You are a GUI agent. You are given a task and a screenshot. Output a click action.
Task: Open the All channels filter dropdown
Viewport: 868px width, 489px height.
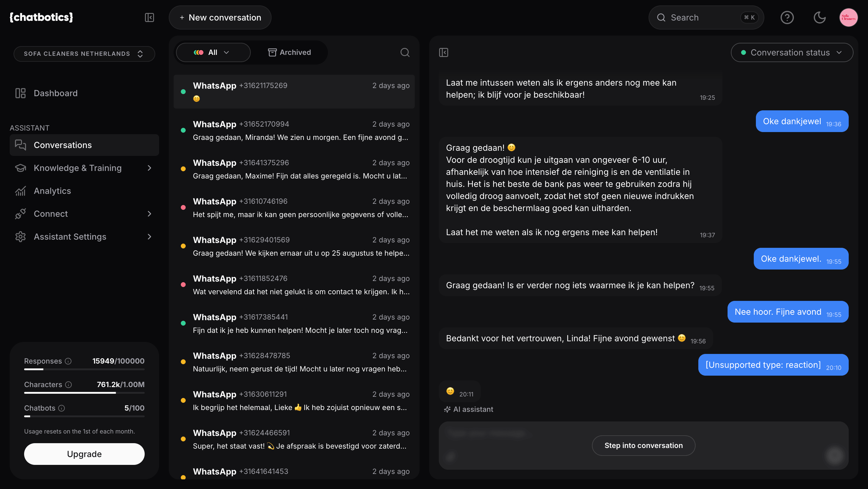pyautogui.click(x=213, y=52)
